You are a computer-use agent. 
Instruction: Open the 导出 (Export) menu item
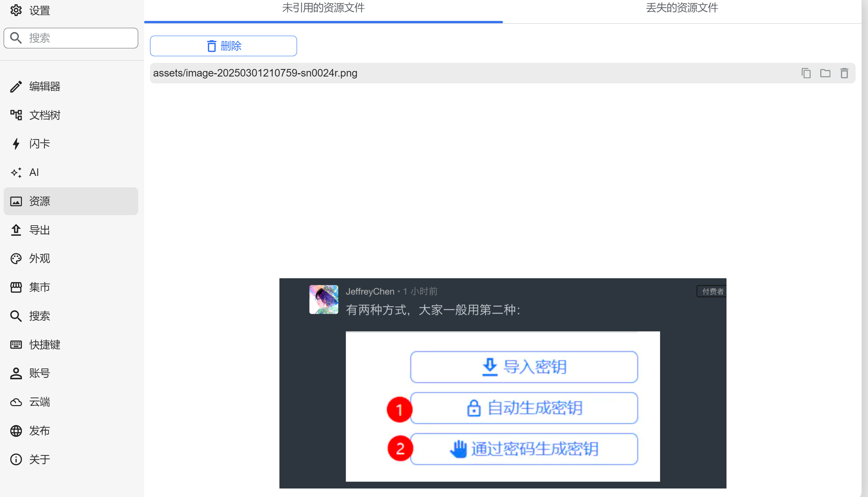tap(39, 230)
